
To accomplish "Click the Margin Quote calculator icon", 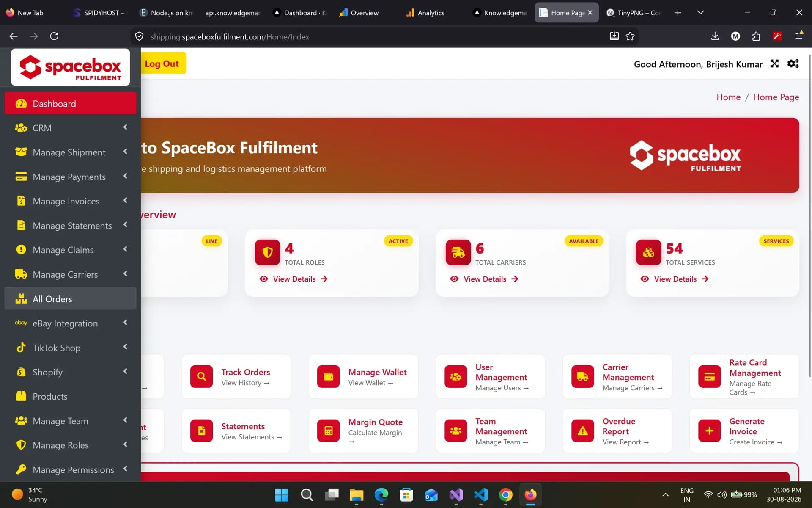I will (328, 431).
